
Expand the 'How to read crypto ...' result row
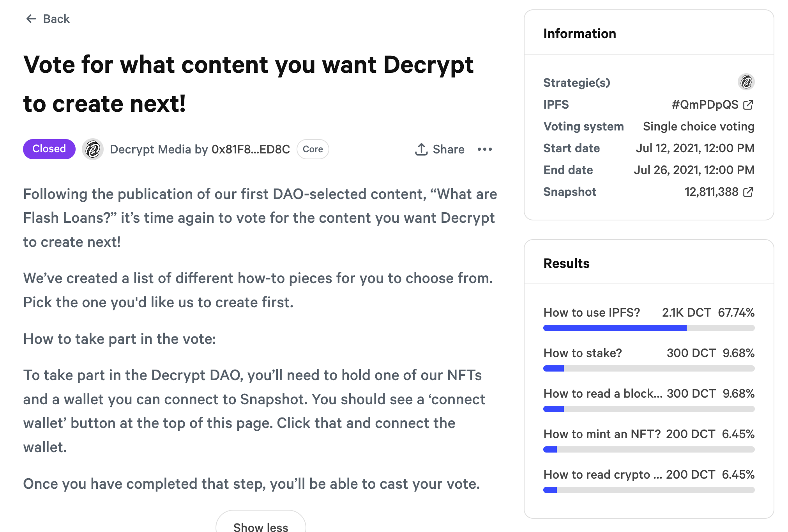pos(603,474)
